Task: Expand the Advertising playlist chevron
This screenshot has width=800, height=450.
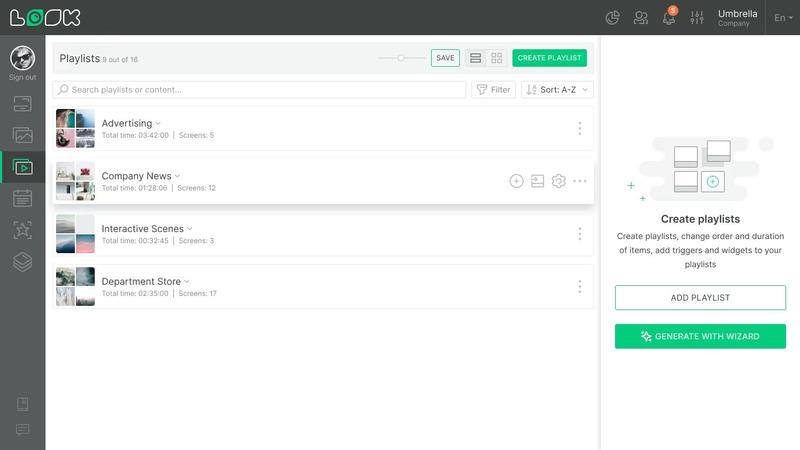Action: 158,123
